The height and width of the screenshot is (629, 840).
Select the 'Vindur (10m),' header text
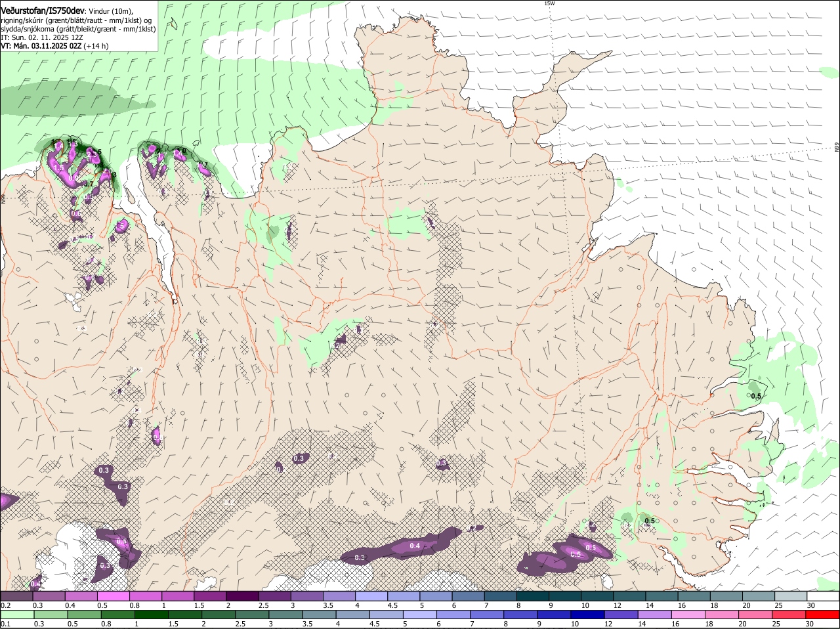112,12
